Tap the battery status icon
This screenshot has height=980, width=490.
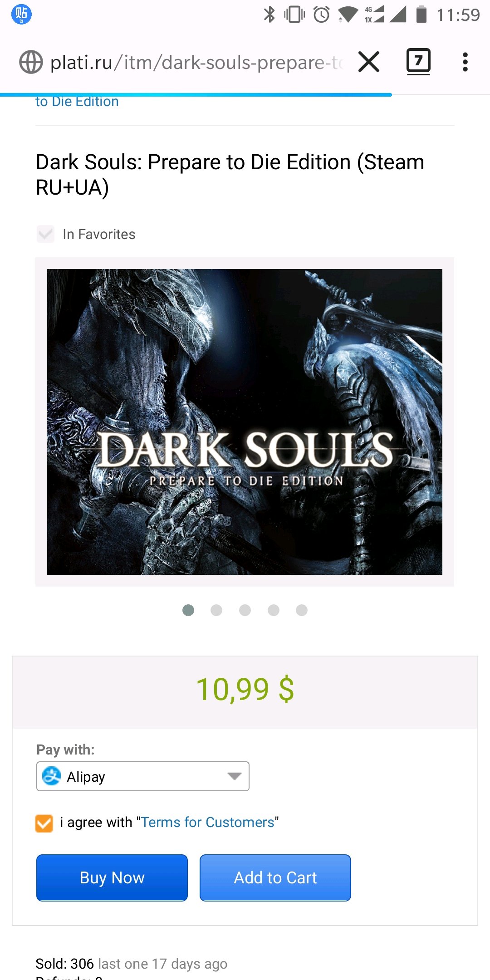tap(421, 14)
